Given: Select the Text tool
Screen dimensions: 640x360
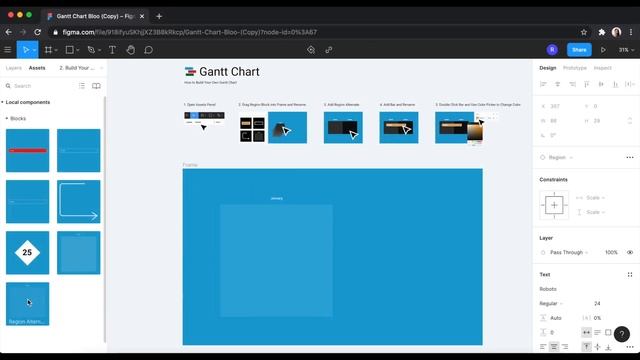Looking at the screenshot, I should [112, 50].
